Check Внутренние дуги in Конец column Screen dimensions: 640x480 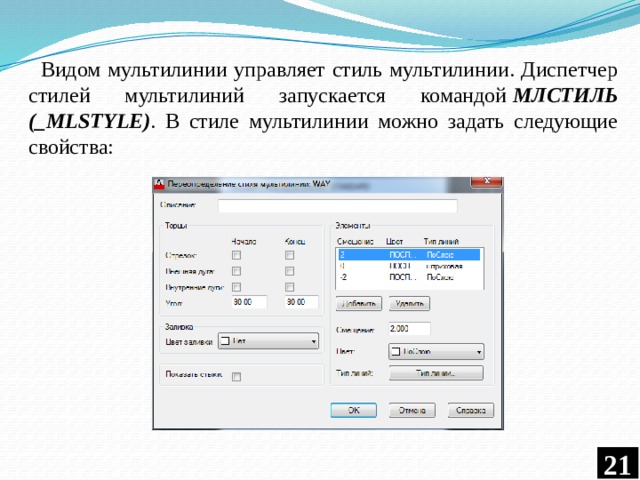coord(289,287)
